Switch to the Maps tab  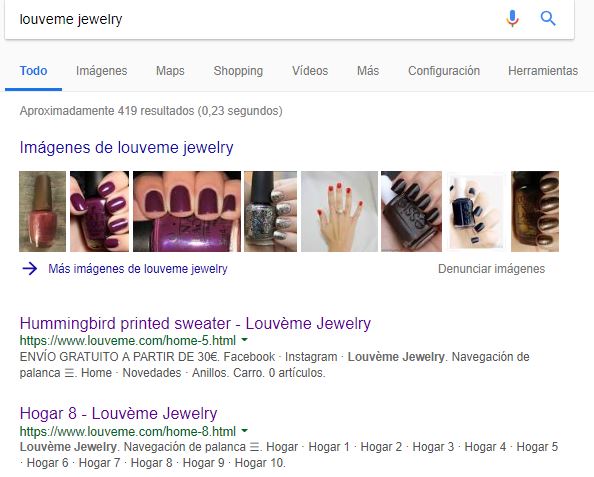[170, 71]
